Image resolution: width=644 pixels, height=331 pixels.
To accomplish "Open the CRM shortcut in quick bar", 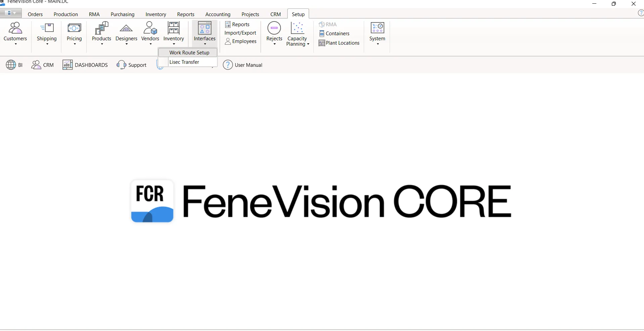I will pos(42,65).
